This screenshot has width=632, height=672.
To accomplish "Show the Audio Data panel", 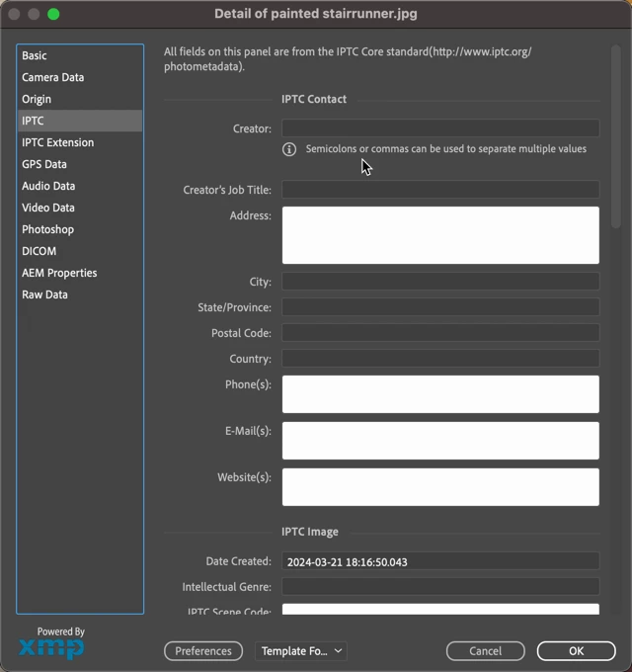I will 80,186.
